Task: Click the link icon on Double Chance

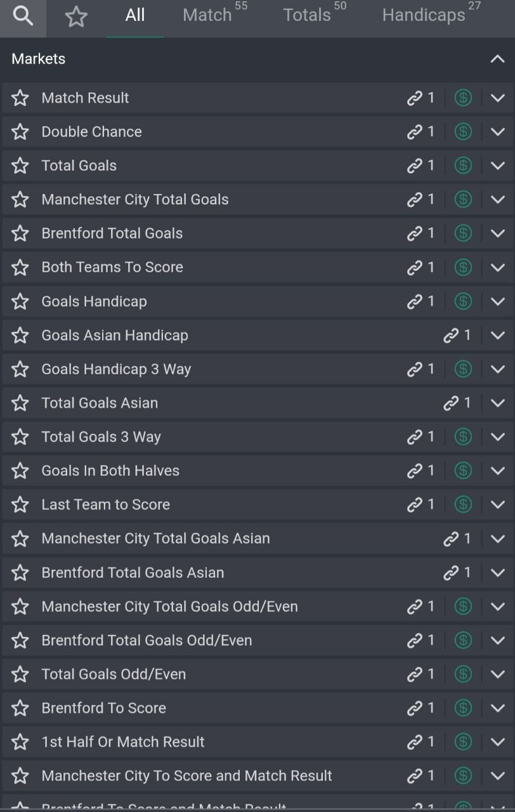Action: pos(415,132)
